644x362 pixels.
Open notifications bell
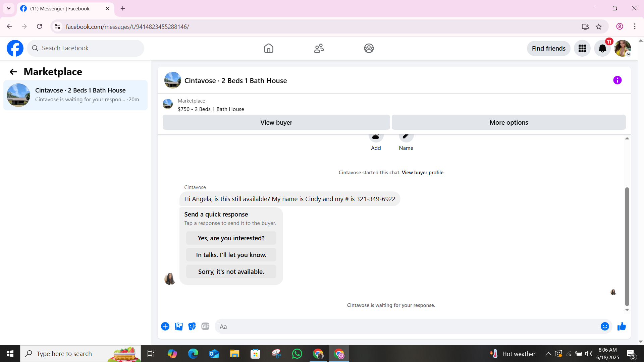coord(602,49)
